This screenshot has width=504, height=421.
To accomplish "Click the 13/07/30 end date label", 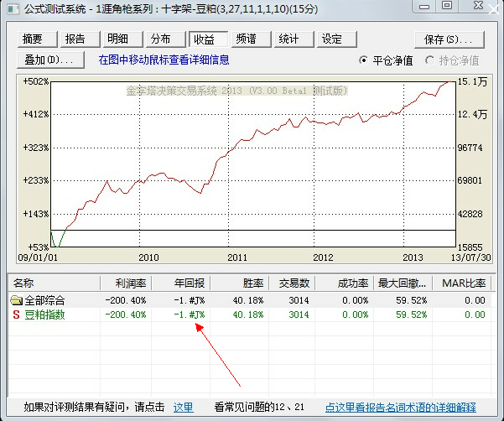I will [471, 257].
